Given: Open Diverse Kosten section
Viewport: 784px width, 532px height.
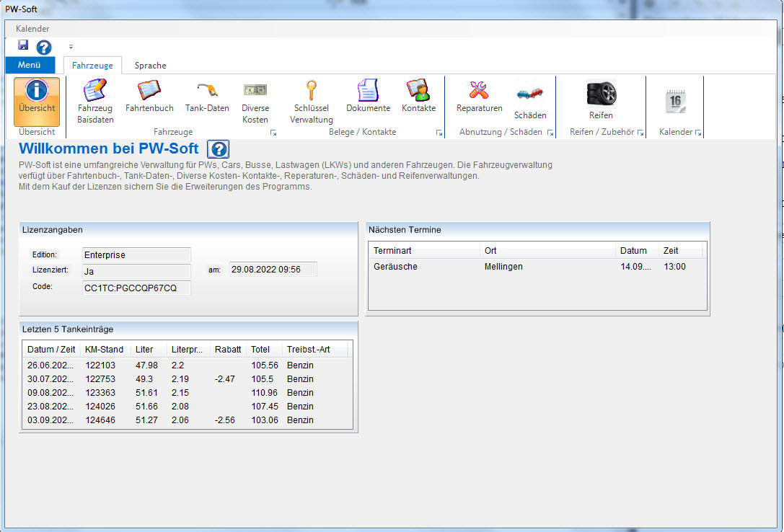Looking at the screenshot, I should 255,101.
